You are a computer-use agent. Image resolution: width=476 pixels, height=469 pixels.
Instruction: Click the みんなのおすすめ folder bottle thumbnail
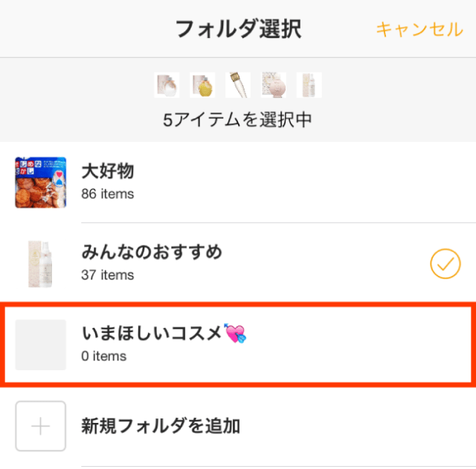(x=41, y=263)
